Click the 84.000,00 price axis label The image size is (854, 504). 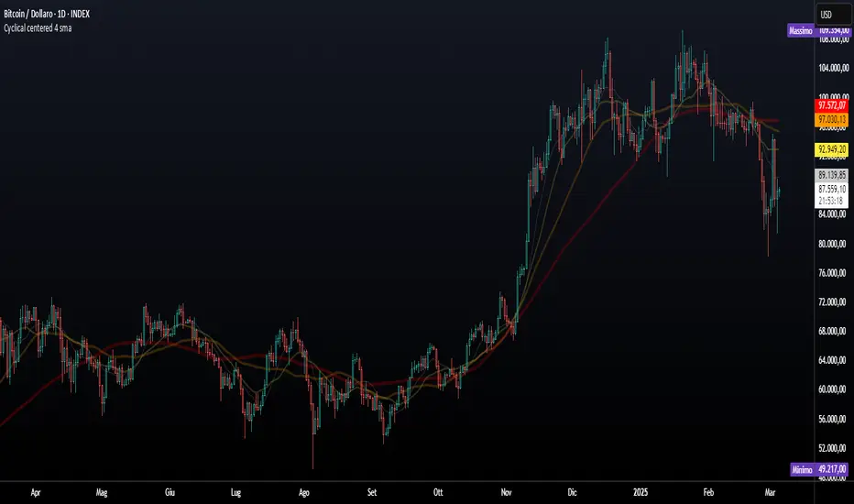pos(832,214)
